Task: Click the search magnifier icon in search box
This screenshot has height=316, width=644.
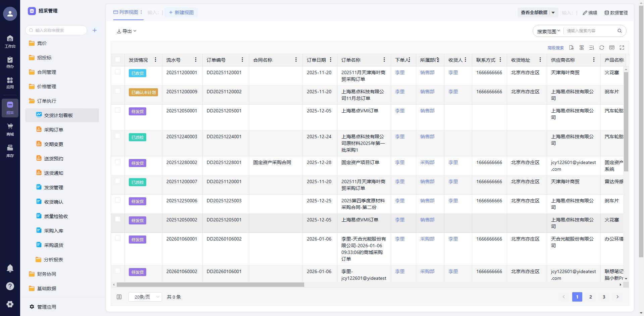Action: point(620,31)
